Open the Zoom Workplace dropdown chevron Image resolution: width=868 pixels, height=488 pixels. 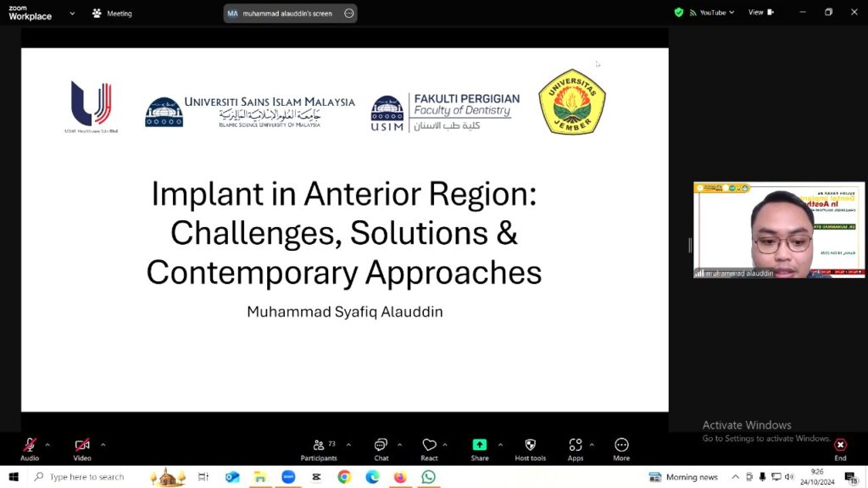72,14
